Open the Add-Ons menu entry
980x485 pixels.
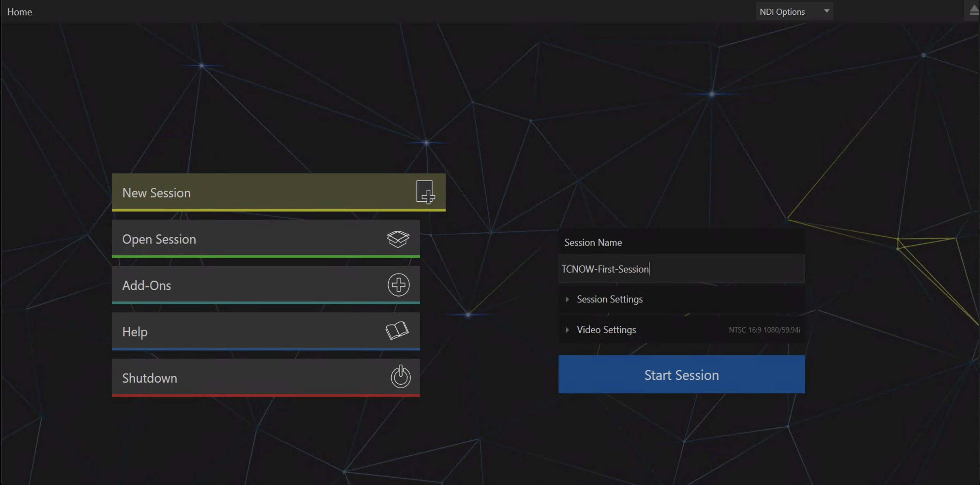[x=266, y=285]
